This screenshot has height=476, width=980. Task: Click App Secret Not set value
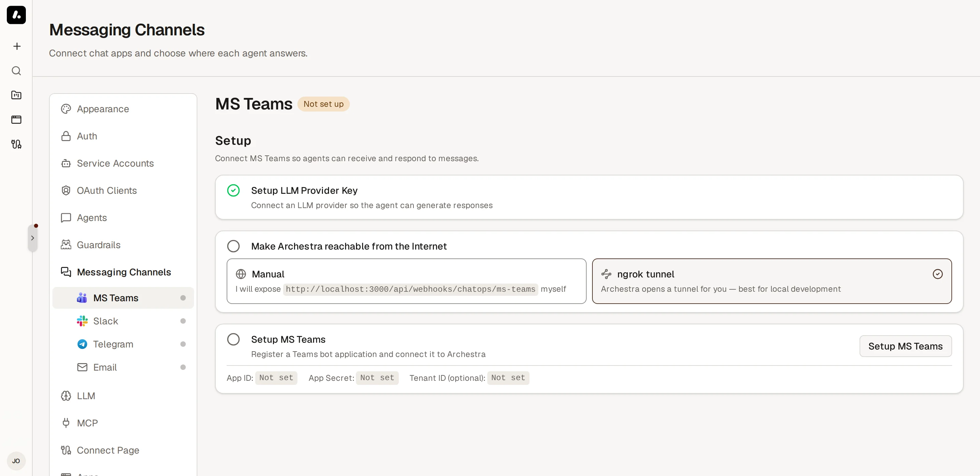point(377,378)
